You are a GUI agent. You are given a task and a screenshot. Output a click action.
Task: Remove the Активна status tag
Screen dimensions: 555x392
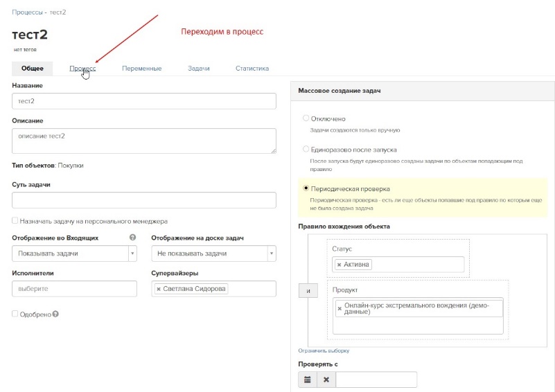click(x=339, y=265)
